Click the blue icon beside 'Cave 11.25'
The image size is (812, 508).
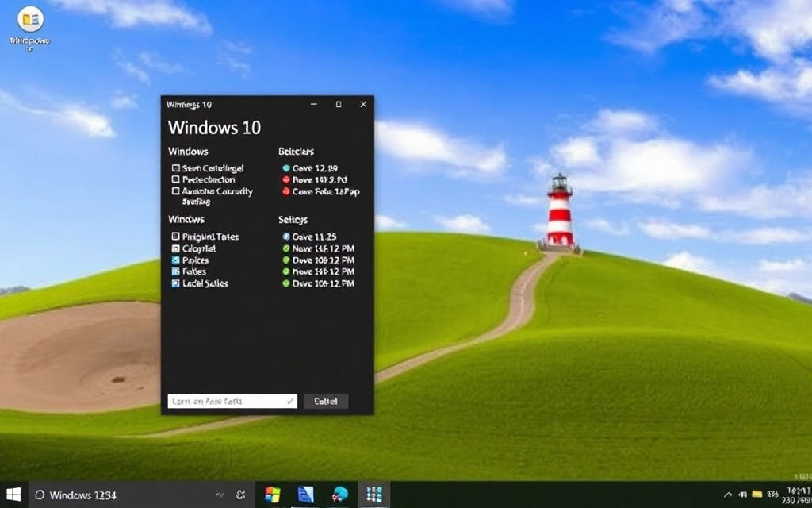pos(285,237)
